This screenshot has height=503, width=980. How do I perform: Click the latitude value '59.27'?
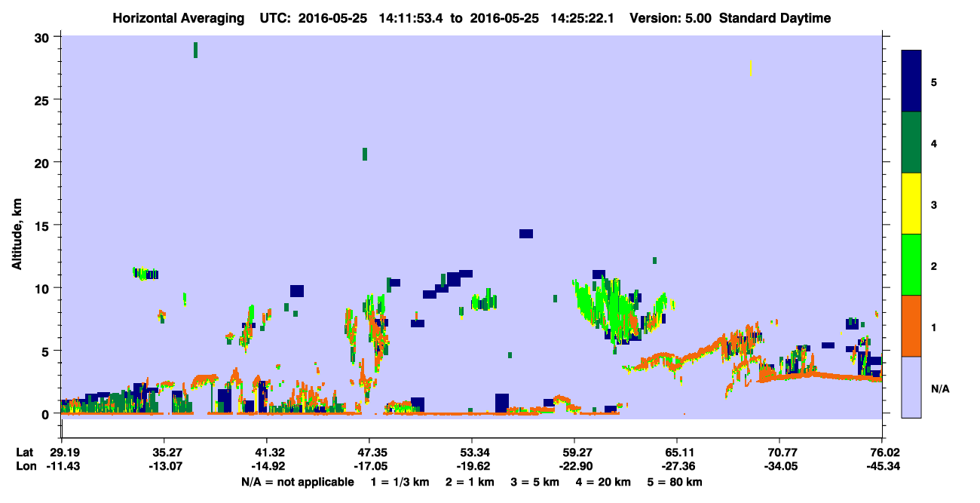pos(574,452)
